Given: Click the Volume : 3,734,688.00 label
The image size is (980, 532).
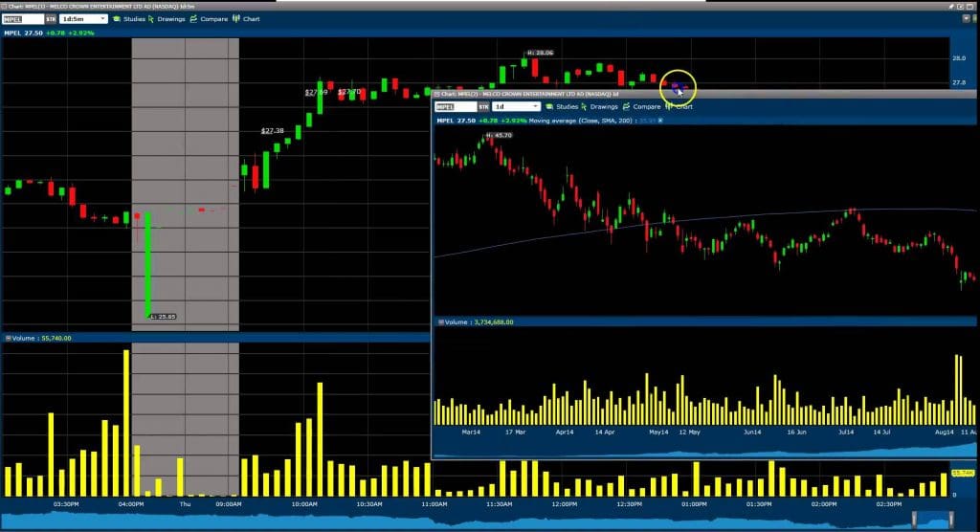Looking at the screenshot, I should (x=479, y=321).
